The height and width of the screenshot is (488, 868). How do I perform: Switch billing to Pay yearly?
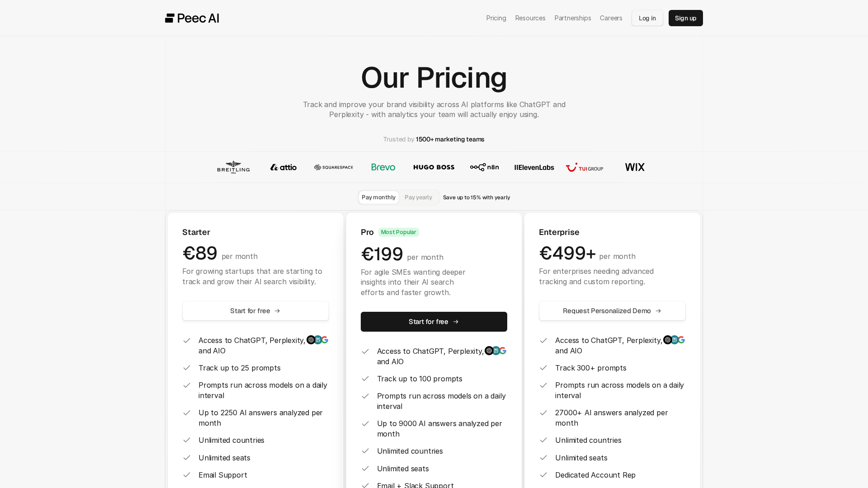418,197
